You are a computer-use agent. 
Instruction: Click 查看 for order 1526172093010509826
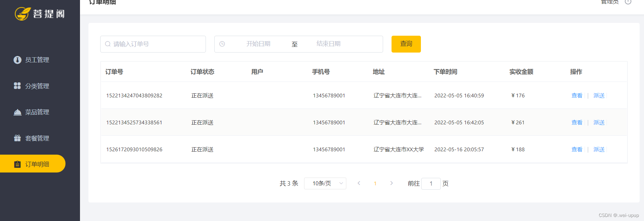pos(577,150)
